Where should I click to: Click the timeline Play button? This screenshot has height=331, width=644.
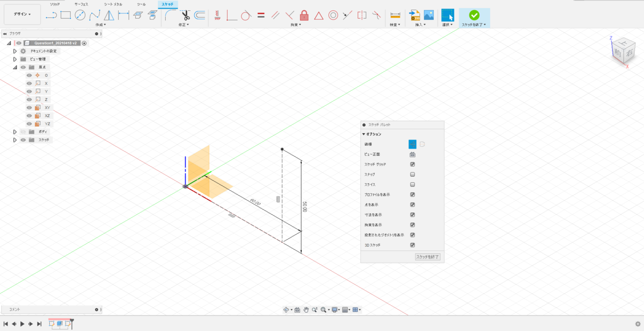coord(22,324)
